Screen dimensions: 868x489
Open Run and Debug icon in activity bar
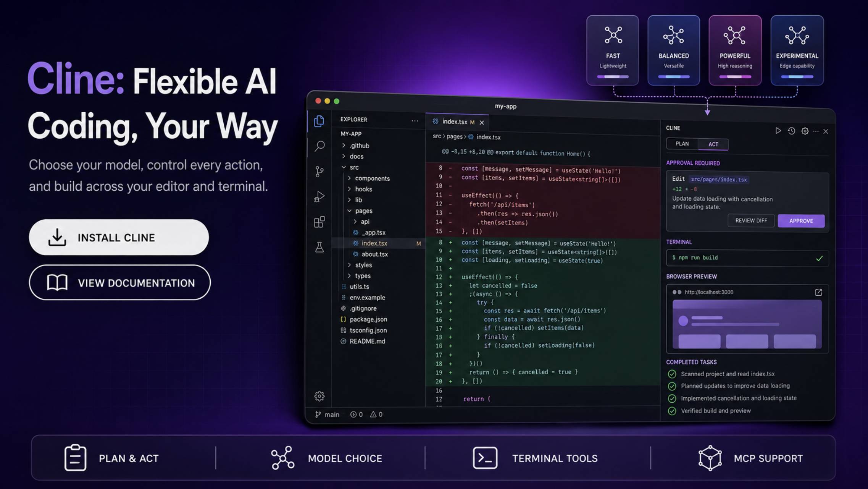coord(319,196)
